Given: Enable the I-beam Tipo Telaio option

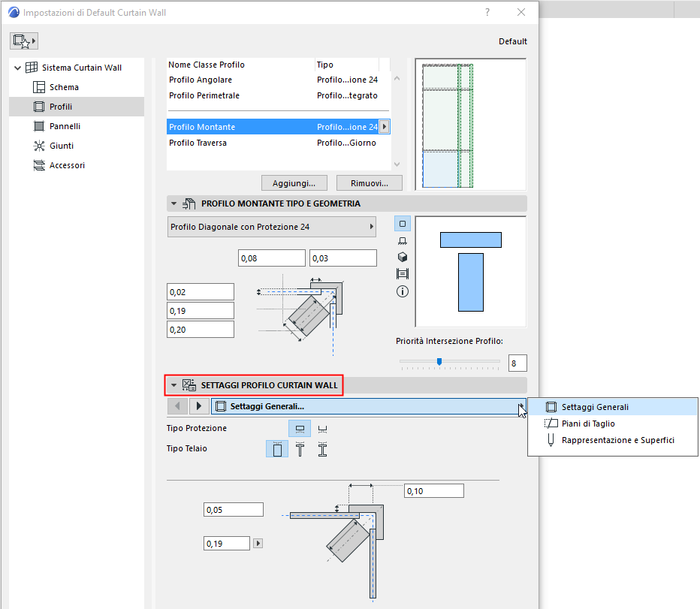Looking at the screenshot, I should tap(322, 447).
